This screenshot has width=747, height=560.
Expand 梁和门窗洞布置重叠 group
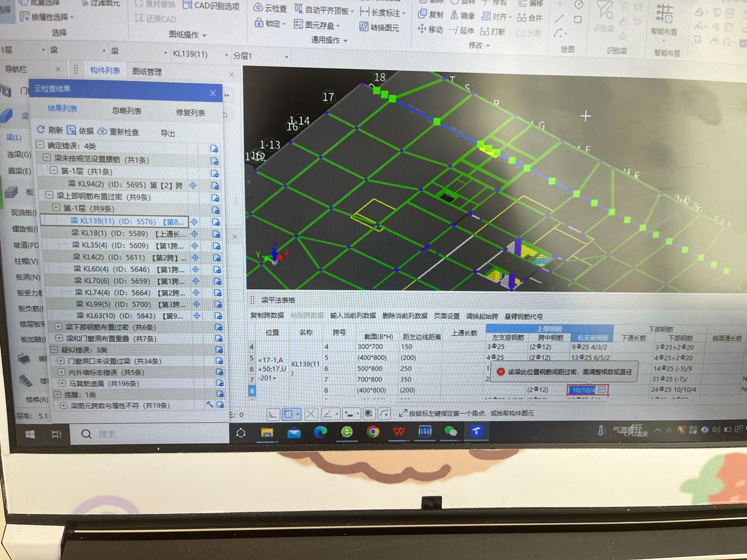tap(59, 338)
